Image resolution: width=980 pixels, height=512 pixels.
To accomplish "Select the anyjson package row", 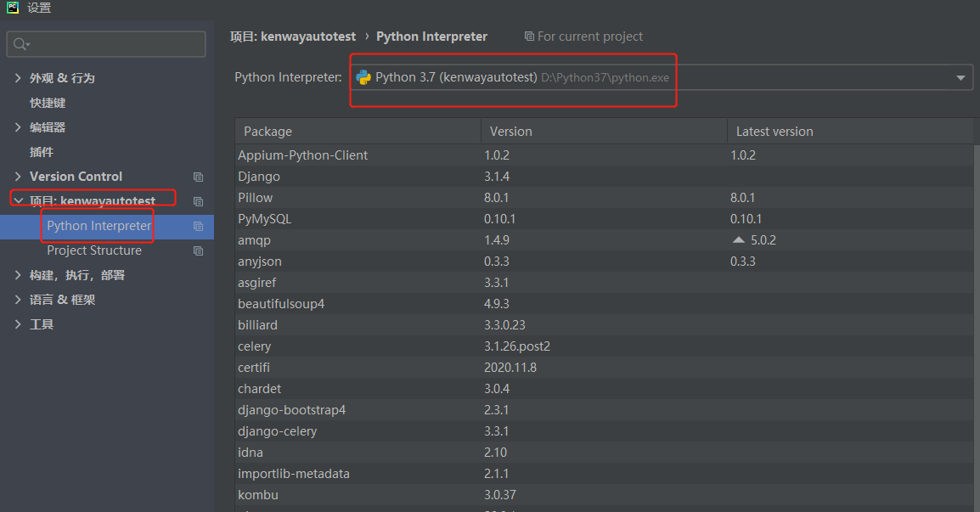I will pyautogui.click(x=605, y=262).
